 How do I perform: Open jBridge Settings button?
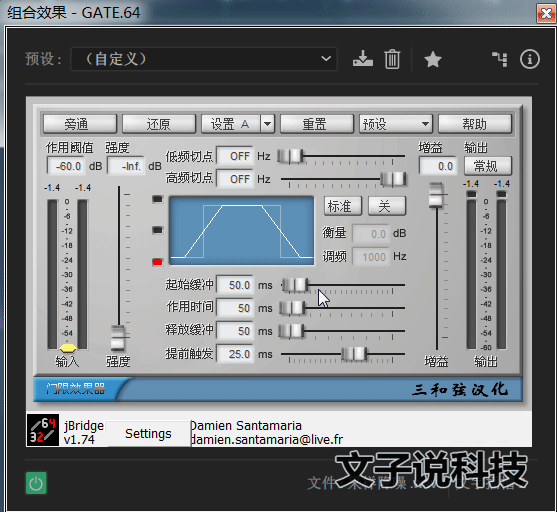(x=148, y=433)
